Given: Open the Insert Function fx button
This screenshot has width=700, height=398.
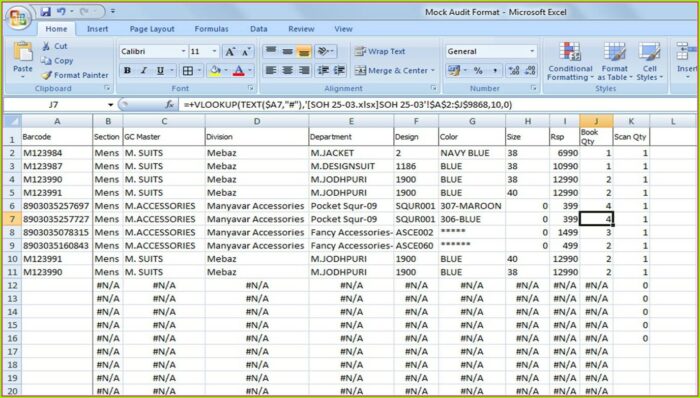Looking at the screenshot, I should pos(170,105).
